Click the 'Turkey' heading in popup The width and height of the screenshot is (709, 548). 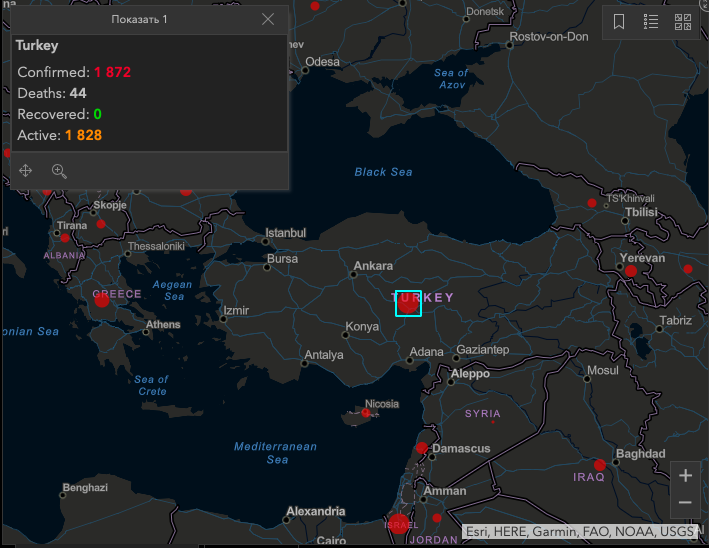coord(37,46)
